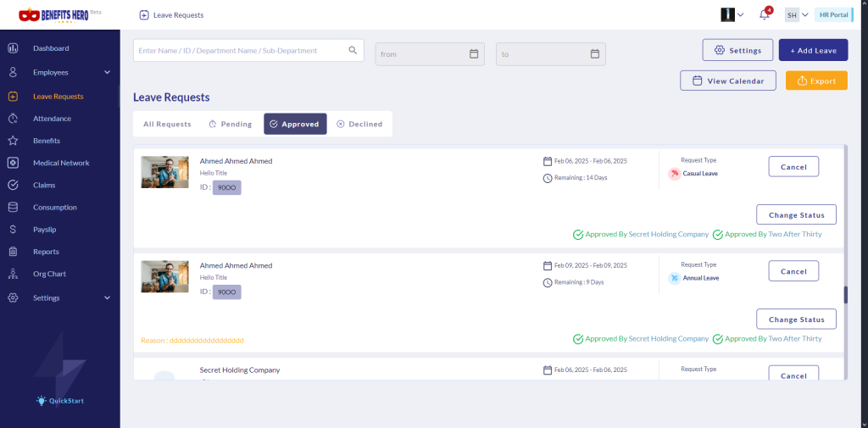Change Status of the Annual Leave request

796,319
